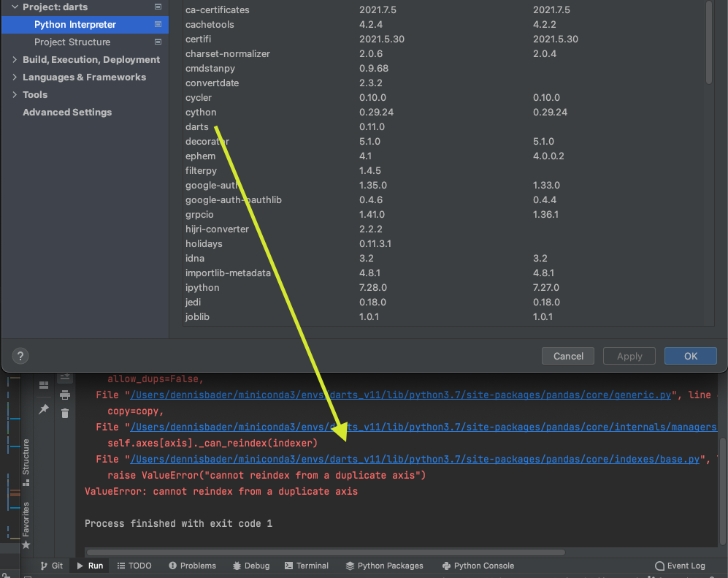Open the Python Packages tool window
Screen dimensions: 728x578
[x=385, y=565]
